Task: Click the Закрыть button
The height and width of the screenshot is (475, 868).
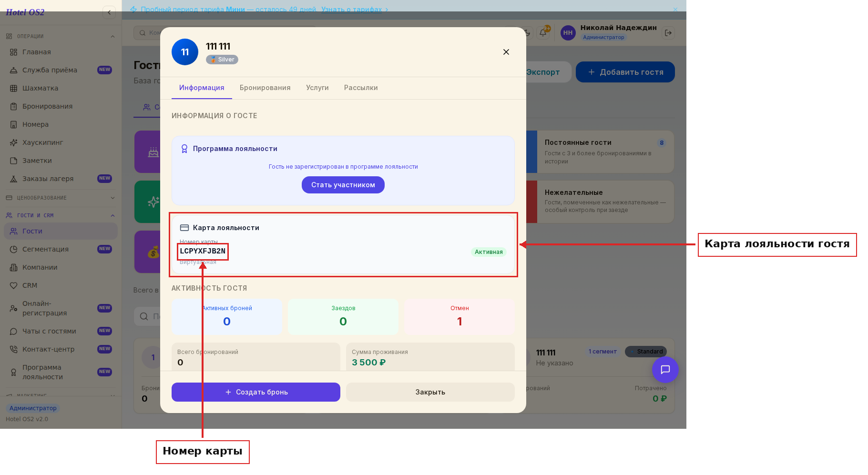Action: (x=430, y=392)
